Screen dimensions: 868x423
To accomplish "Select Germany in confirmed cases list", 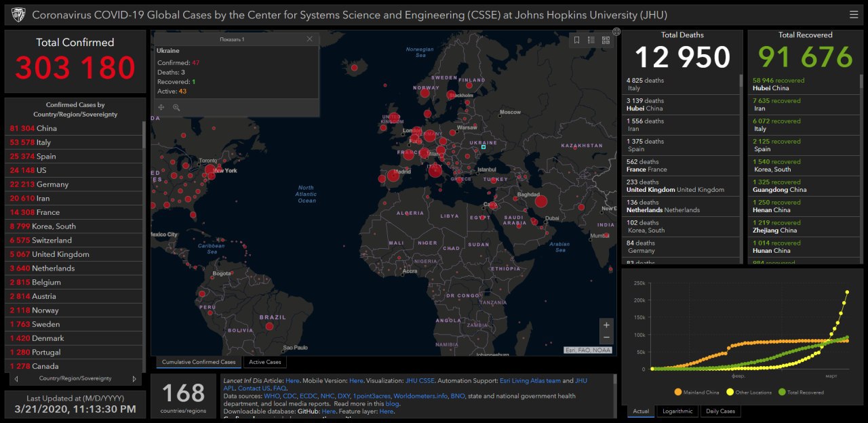I will [75, 184].
